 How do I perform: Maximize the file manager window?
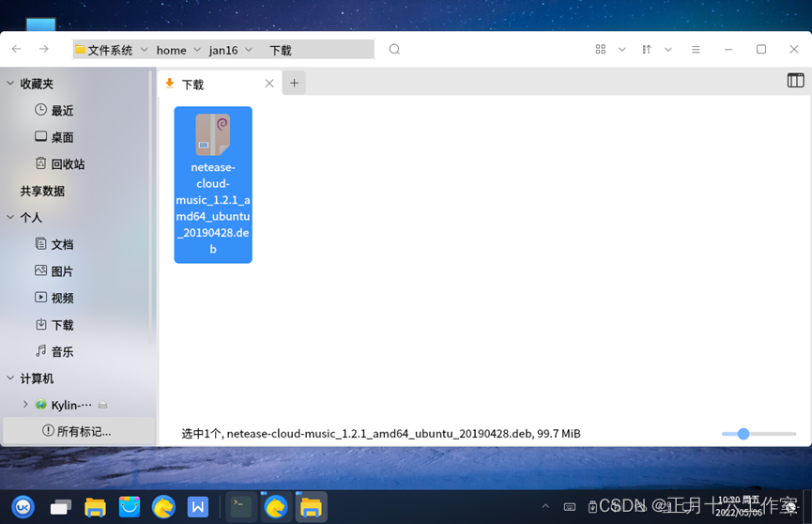[761, 49]
